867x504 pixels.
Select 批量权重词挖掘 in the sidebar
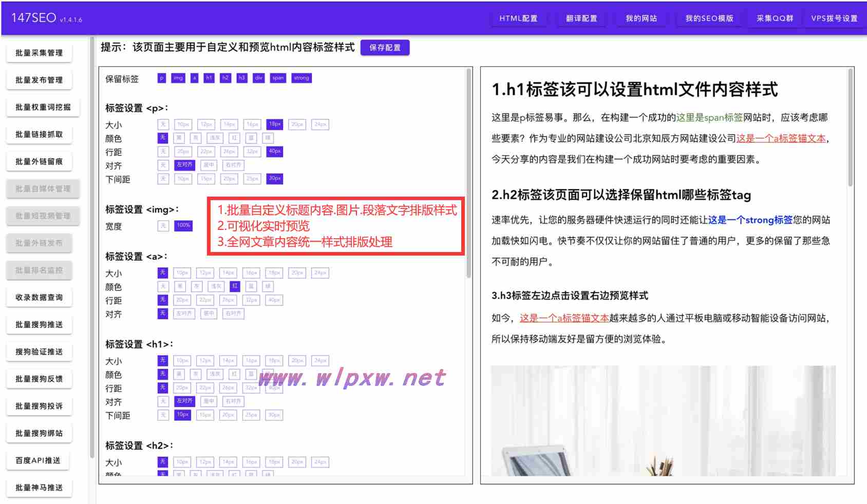pos(43,107)
